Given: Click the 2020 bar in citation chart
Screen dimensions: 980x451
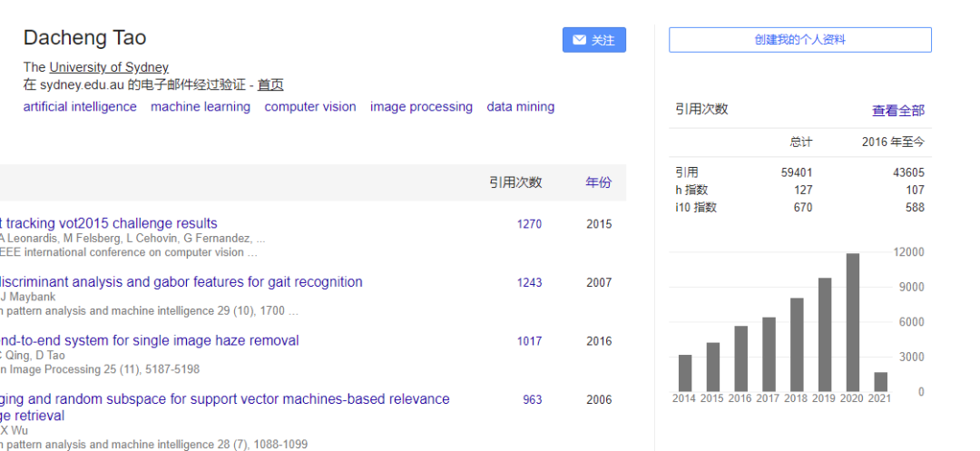Looking at the screenshot, I should point(852,322).
